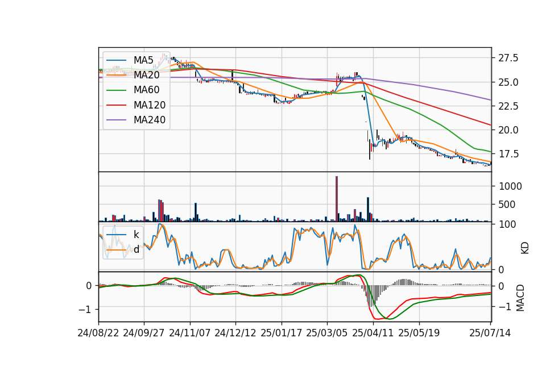Click the 24/12/12 date label
The height and width of the screenshot is (392, 546).
pos(235,333)
